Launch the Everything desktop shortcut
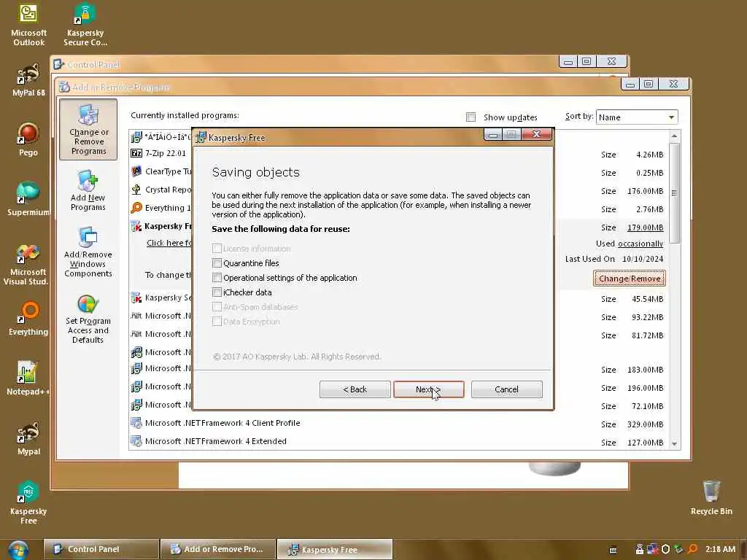747x560 pixels. click(x=28, y=318)
